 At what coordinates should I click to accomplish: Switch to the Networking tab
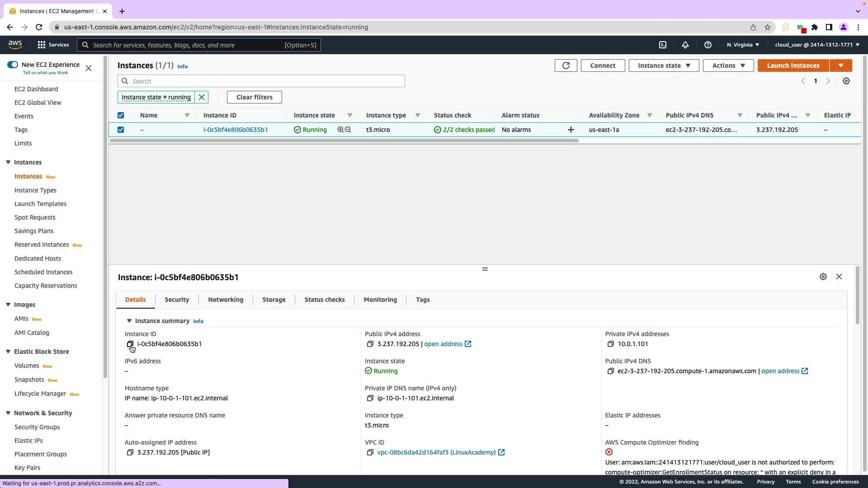(x=226, y=300)
